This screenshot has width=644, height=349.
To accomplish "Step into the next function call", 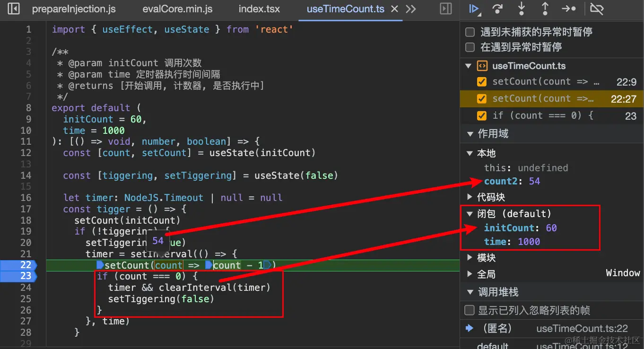I will point(522,9).
